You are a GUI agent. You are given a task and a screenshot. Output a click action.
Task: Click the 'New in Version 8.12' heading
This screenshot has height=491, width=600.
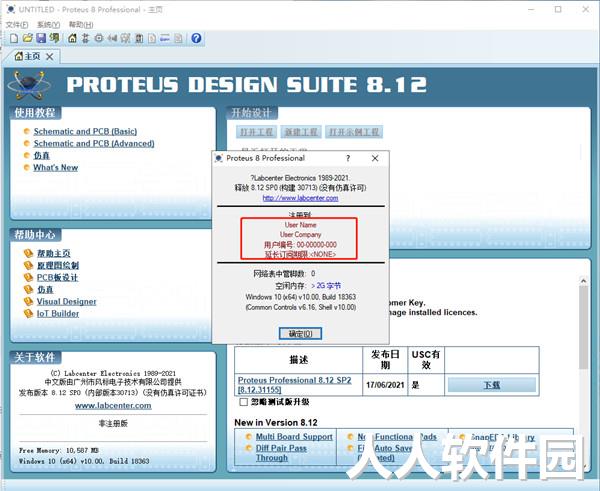click(x=276, y=422)
